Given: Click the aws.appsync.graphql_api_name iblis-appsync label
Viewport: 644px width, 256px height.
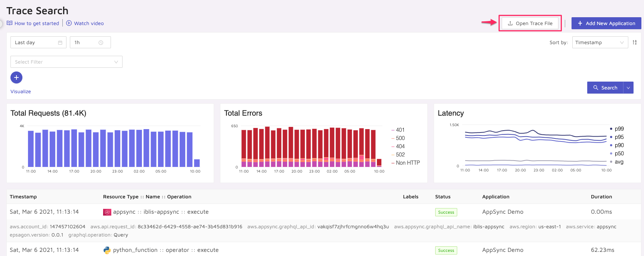Looking at the screenshot, I should (449, 227).
